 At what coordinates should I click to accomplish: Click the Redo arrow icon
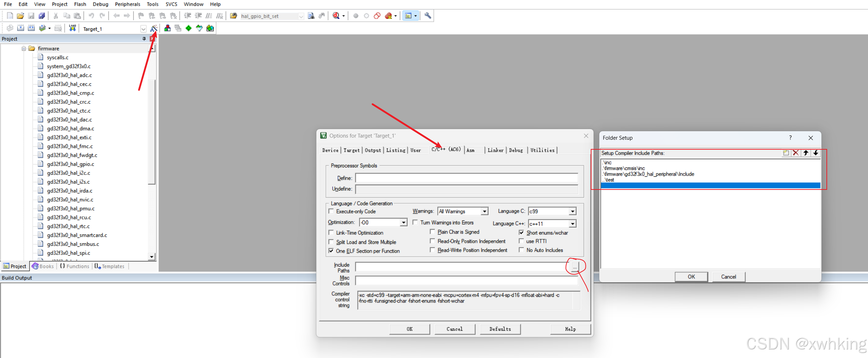coord(102,16)
